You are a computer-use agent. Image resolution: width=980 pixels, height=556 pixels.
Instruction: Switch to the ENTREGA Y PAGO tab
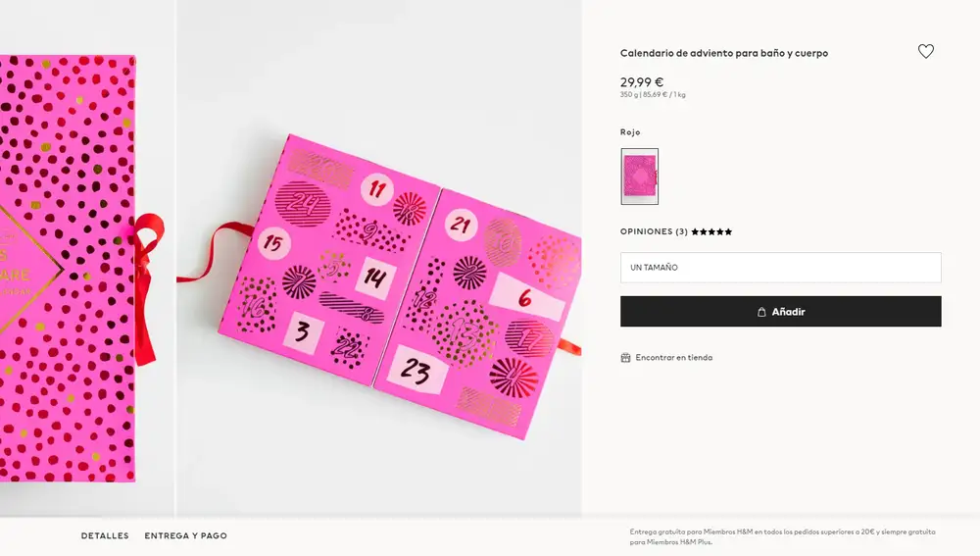click(185, 536)
